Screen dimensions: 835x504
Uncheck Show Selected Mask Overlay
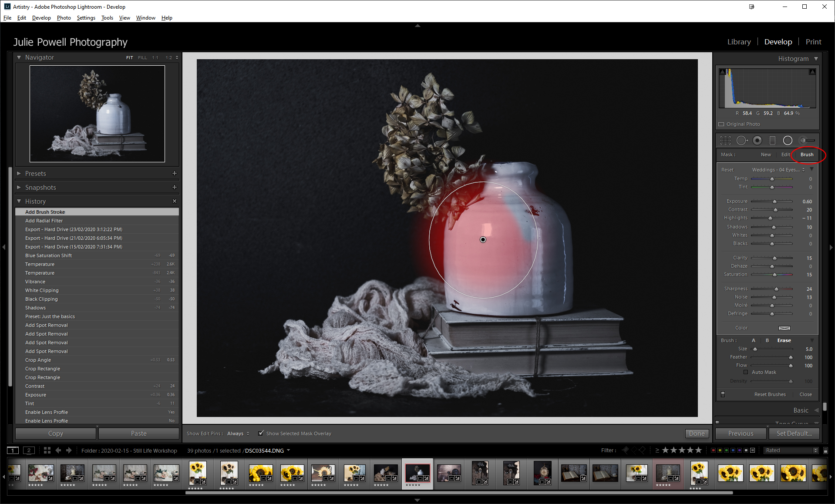(x=261, y=433)
